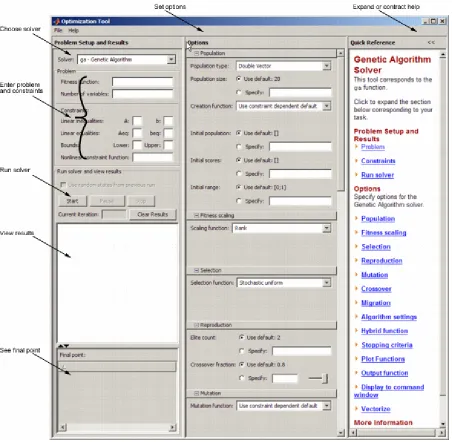This screenshot has height=442, width=452.
Task: Select Elite count Specify radio
Action: coord(242,351)
